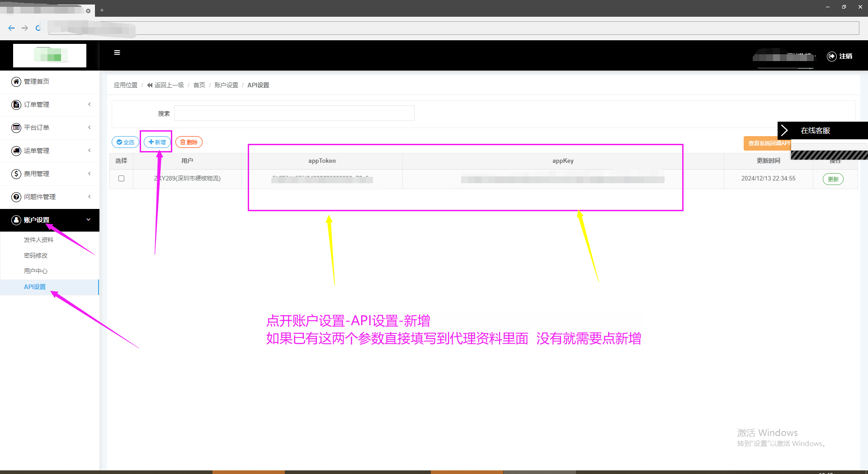Image resolution: width=868 pixels, height=474 pixels.
Task: Expand the 订单管理 chevron arrow
Action: (90, 104)
